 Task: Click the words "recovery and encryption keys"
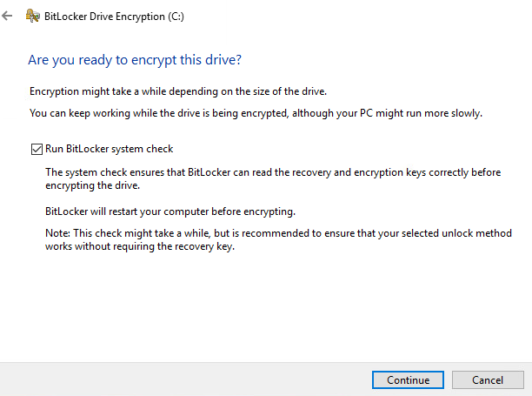354,172
